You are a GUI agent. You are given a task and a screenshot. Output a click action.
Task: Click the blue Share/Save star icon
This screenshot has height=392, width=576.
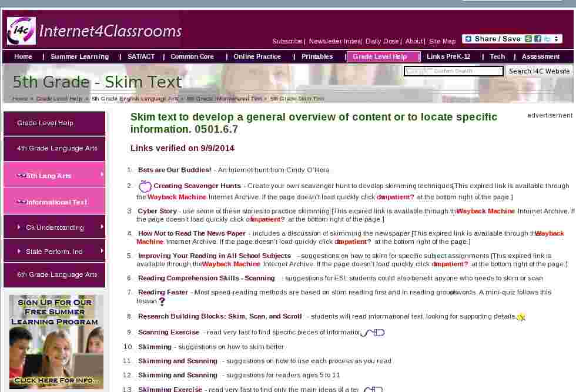click(468, 39)
